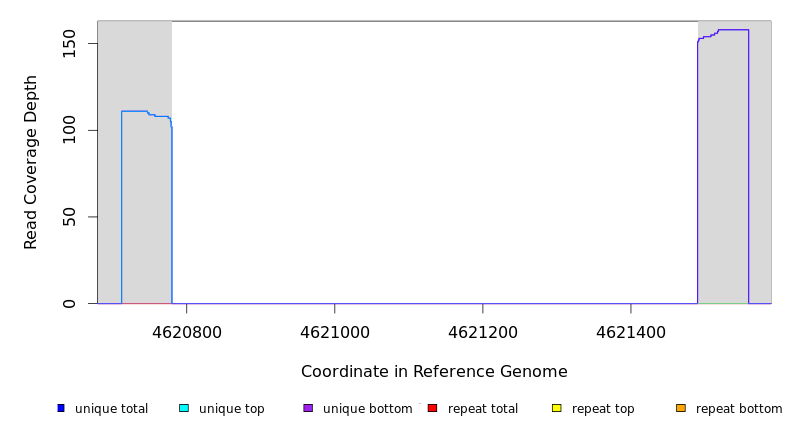Click the right gray shaded coverage region
Screen dimensions: 792x432
tap(734, 200)
